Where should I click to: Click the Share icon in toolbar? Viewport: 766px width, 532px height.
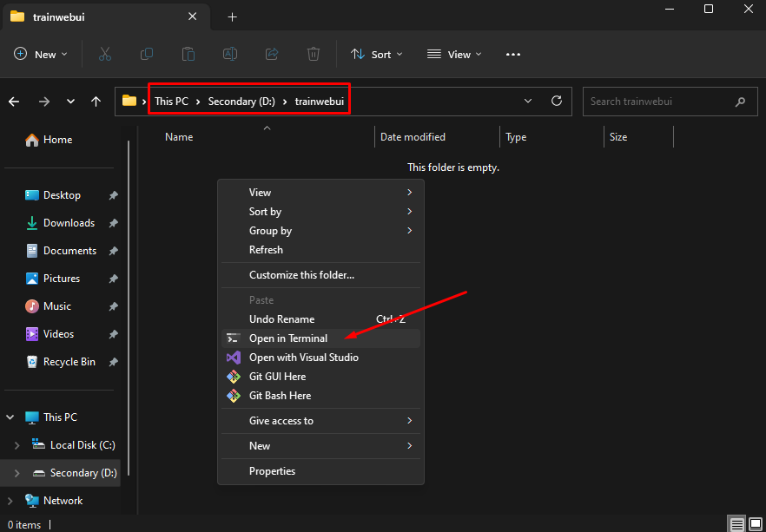[272, 54]
